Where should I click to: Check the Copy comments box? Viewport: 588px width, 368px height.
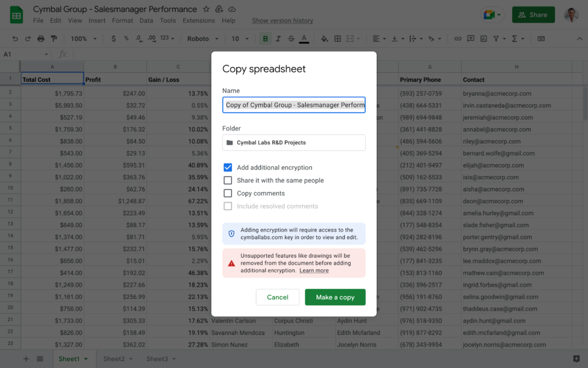[228, 193]
